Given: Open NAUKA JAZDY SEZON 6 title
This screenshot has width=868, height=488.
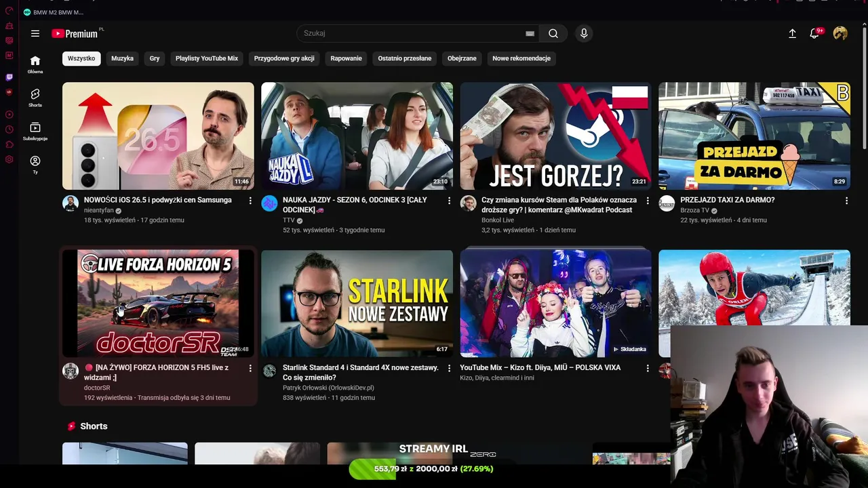Looking at the screenshot, I should (x=355, y=205).
